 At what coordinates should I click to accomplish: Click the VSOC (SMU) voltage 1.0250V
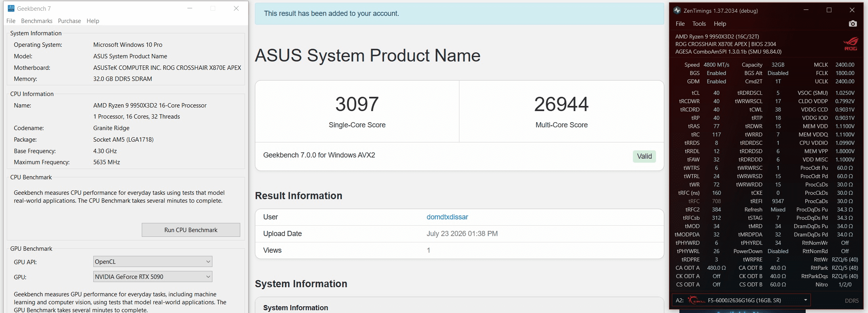(845, 93)
